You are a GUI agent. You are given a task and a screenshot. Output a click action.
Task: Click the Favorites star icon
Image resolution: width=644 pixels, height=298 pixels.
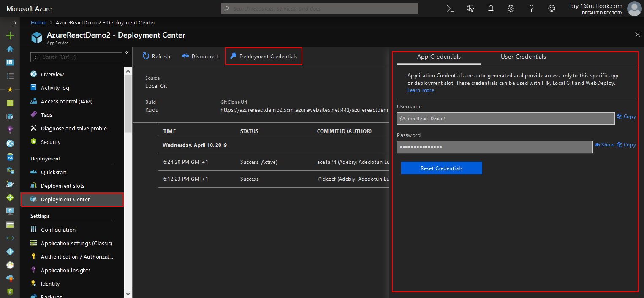click(10, 89)
